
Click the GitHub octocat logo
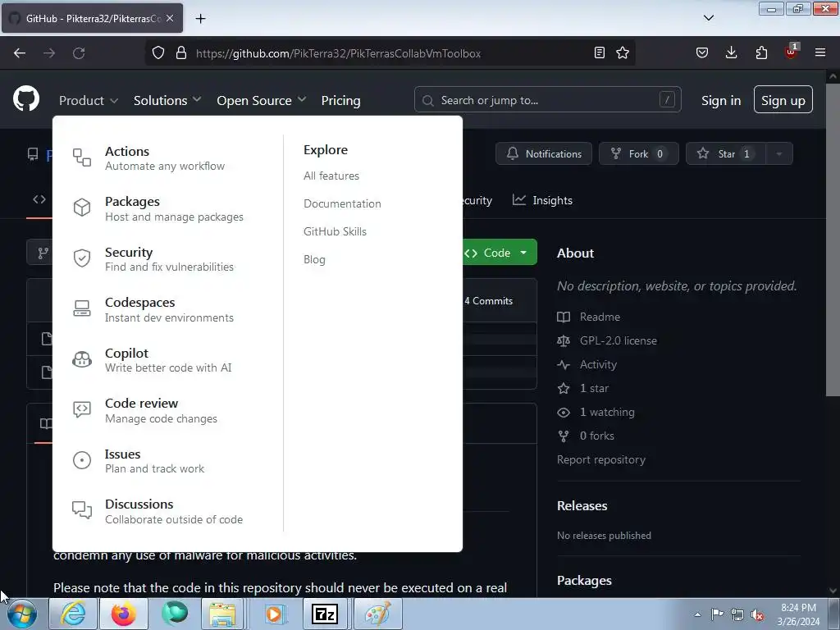click(x=26, y=98)
